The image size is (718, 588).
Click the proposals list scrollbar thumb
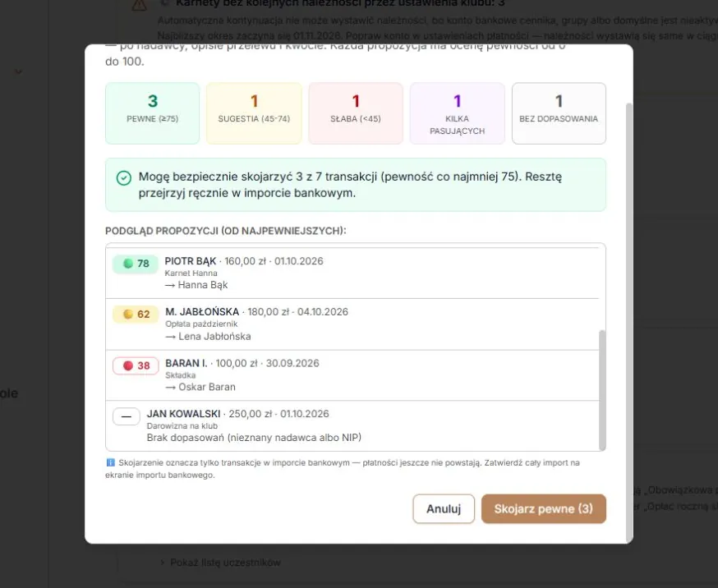coord(602,390)
